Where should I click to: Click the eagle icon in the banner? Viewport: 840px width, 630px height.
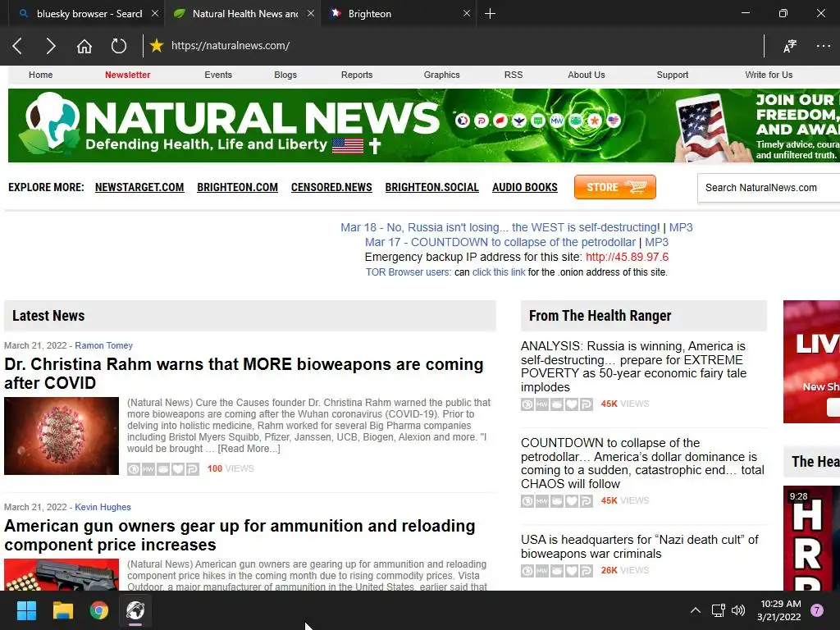(x=519, y=121)
